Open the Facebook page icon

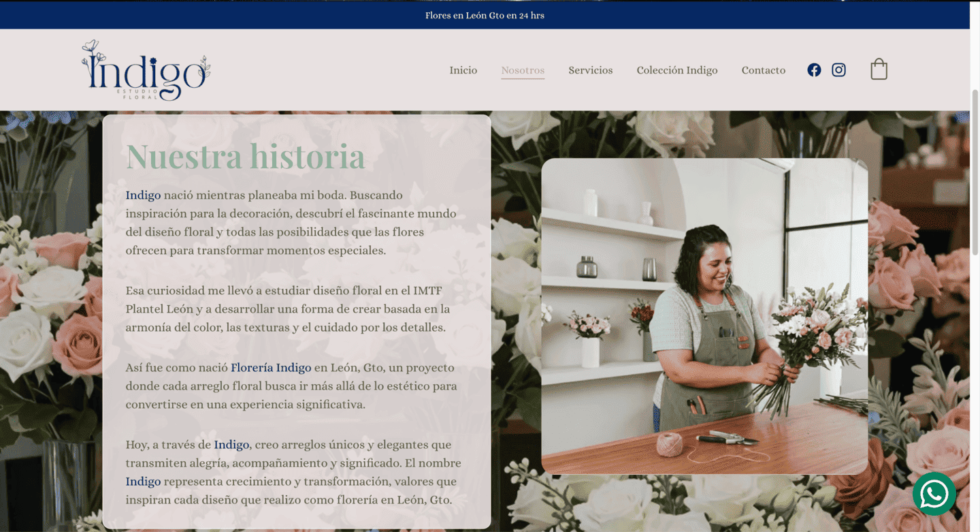pos(814,70)
